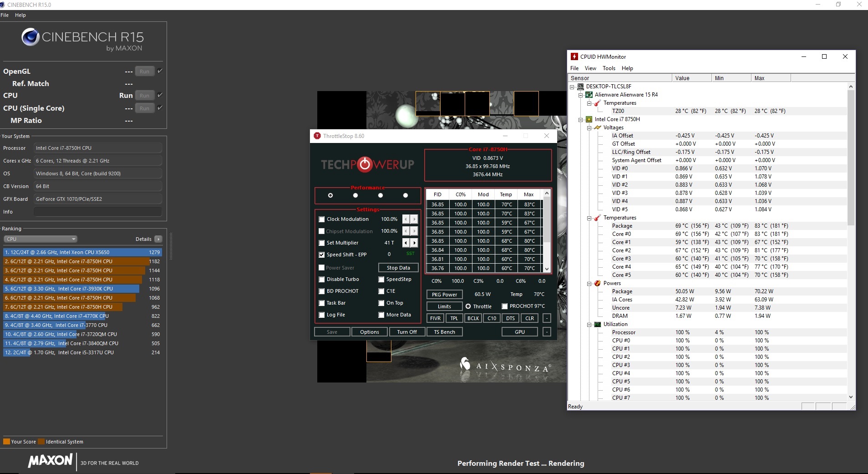Toggle the OpenGL test checkmark
This screenshot has height=474, width=868.
(x=160, y=71)
